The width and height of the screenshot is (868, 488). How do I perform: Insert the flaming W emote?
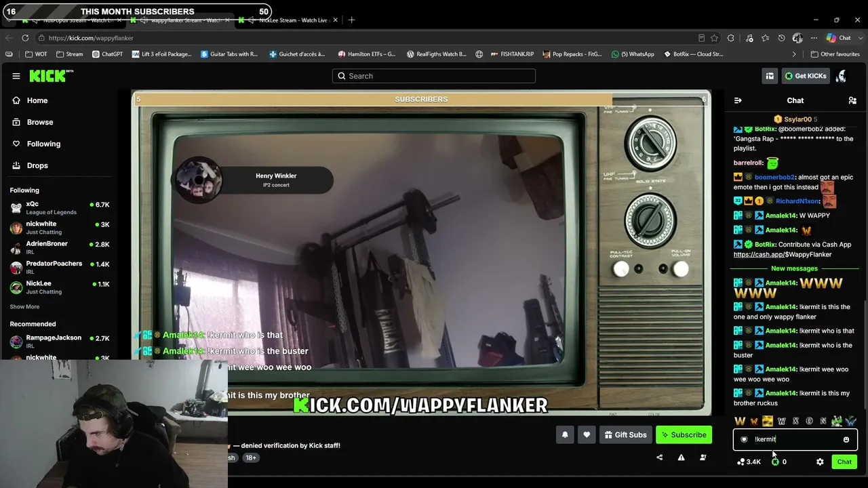[x=753, y=421]
